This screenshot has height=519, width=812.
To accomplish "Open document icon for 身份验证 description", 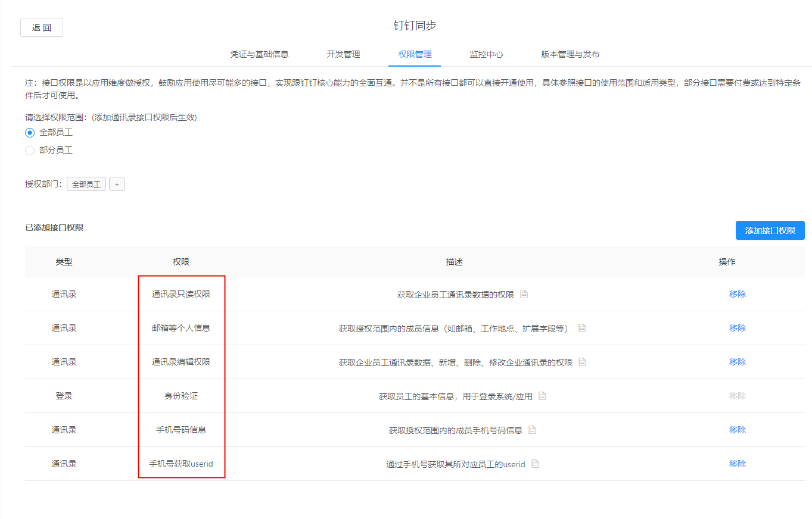I will [x=542, y=396].
